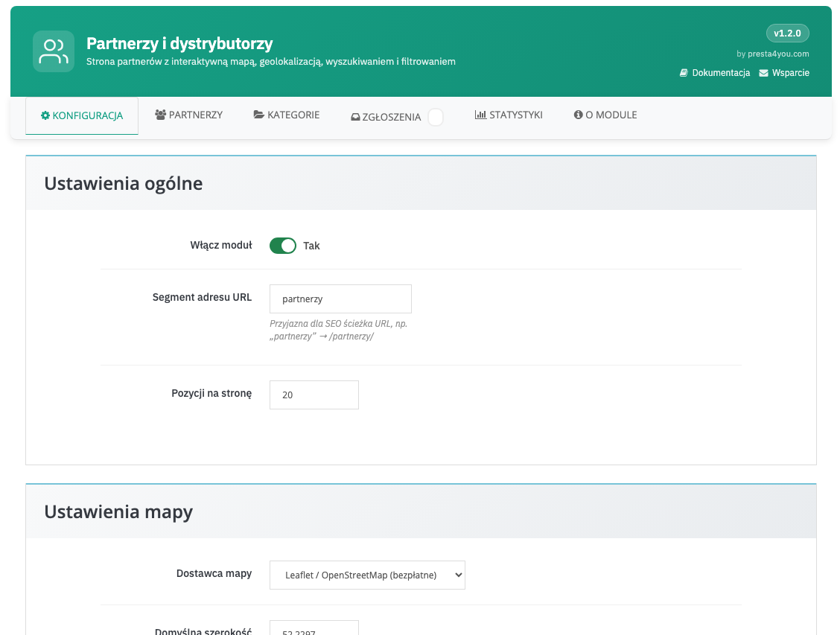Click the users icon on Partnerzy tab

pyautogui.click(x=160, y=115)
